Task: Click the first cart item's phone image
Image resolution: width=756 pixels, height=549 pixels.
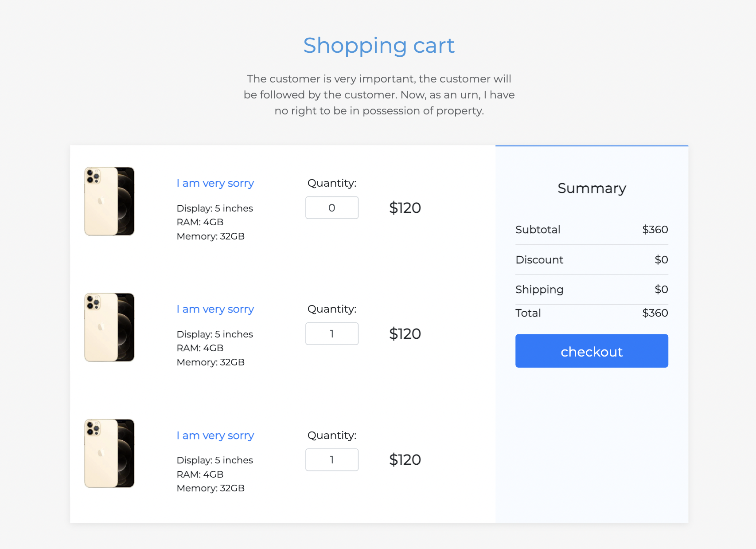Action: click(x=109, y=201)
